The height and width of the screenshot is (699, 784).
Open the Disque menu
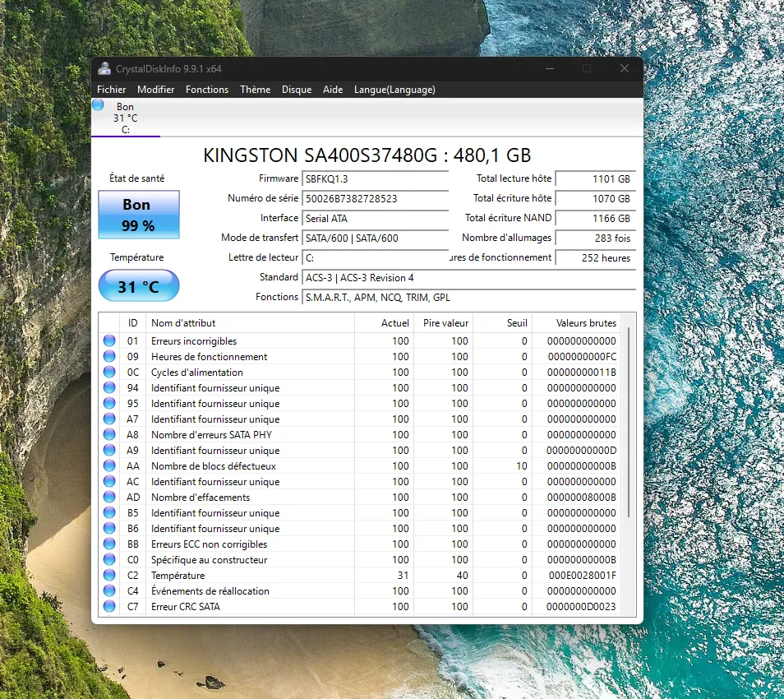point(297,90)
